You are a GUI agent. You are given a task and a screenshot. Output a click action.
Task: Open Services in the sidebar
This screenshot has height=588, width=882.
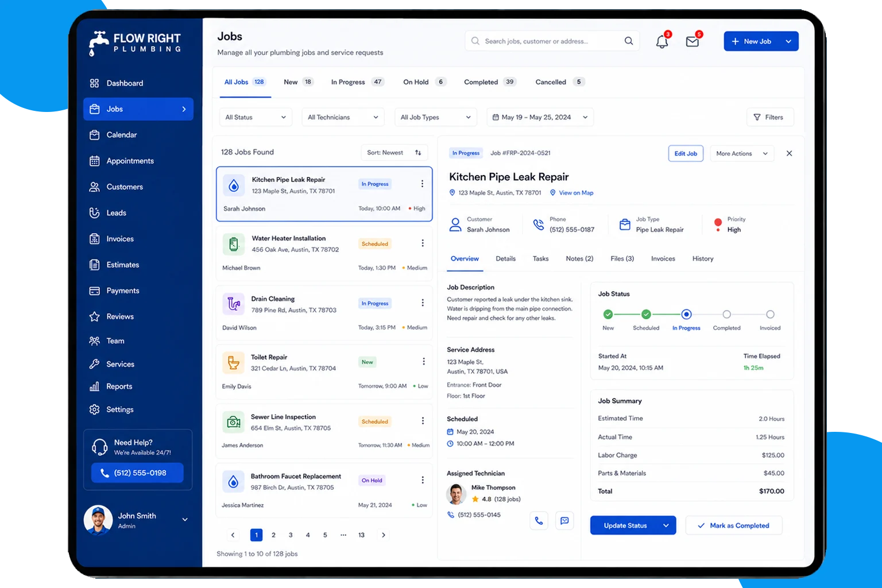(138, 364)
